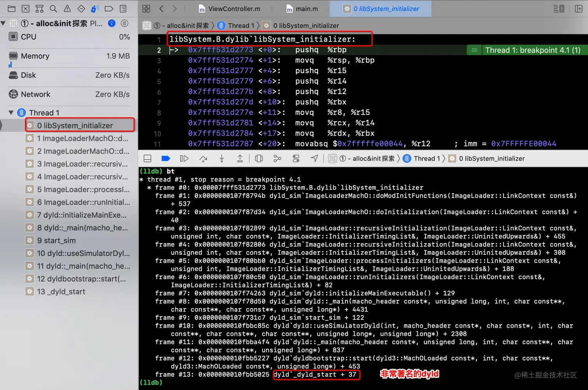Toggle the breakpoints activation button
This screenshot has width=588, height=390.
(166, 158)
